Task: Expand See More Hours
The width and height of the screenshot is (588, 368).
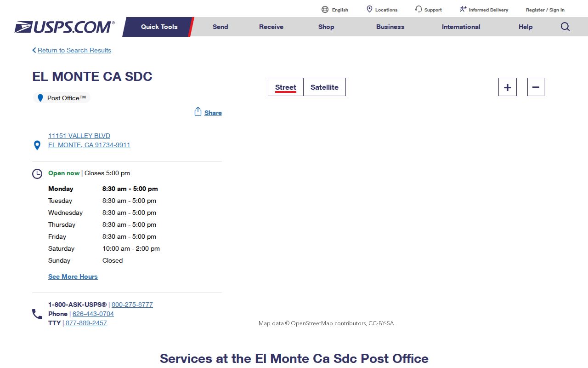Action: pos(73,276)
